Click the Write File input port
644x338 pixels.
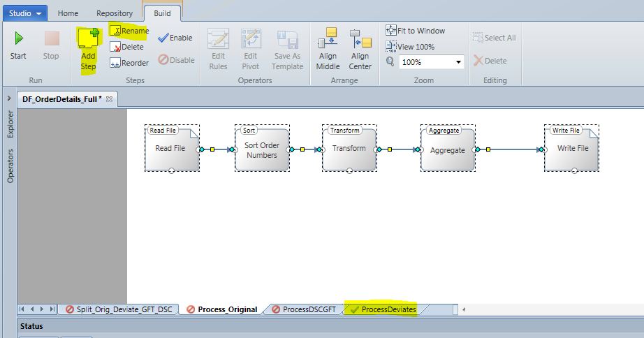click(x=542, y=149)
